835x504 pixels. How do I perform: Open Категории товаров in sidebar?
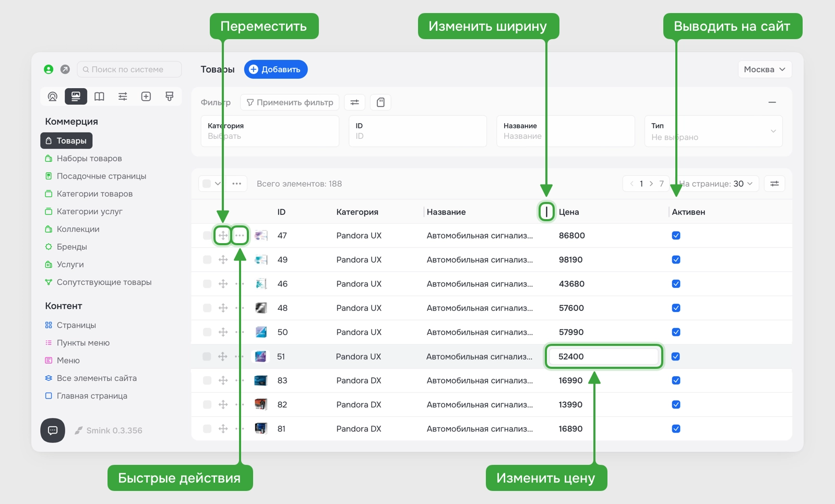point(94,194)
